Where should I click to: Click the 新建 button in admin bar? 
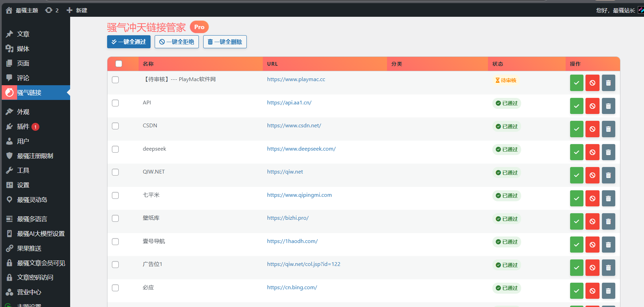pyautogui.click(x=77, y=10)
